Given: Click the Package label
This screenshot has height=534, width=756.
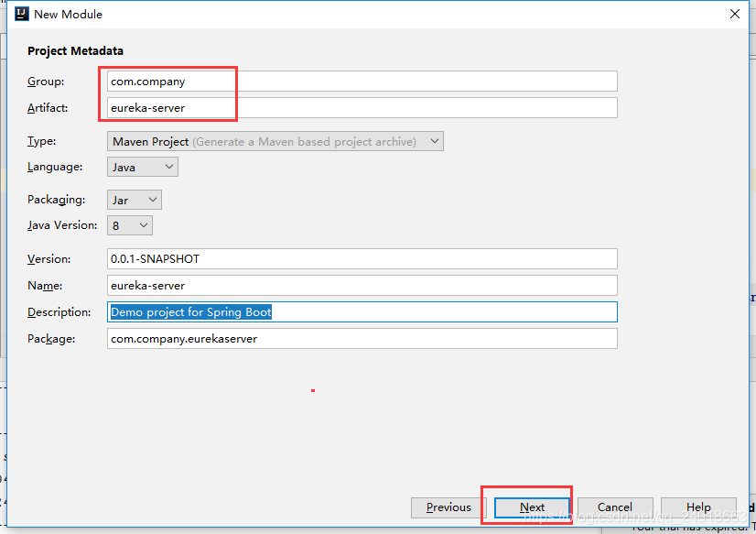Looking at the screenshot, I should tap(51, 339).
